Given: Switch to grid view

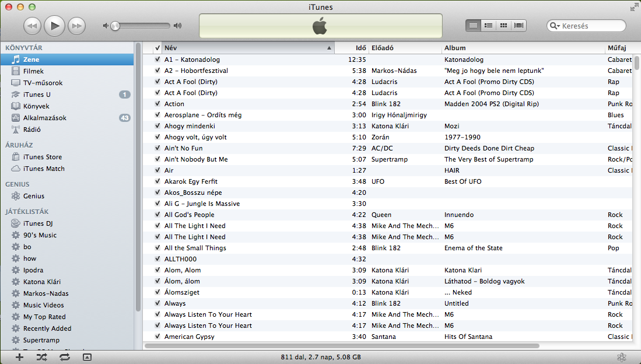Looking at the screenshot, I should pyautogui.click(x=504, y=25).
